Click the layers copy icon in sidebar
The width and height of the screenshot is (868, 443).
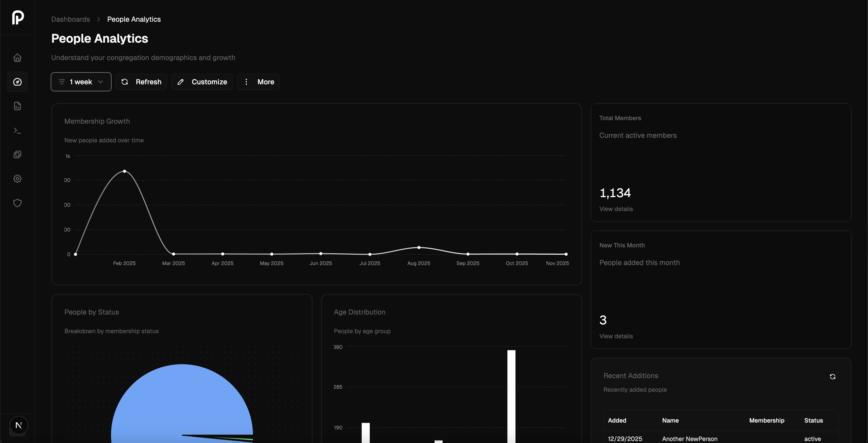pos(17,154)
